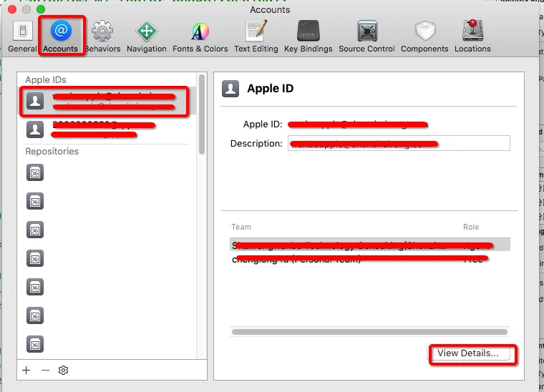Open the gear action menu below account list
544x392 pixels.
tap(63, 370)
